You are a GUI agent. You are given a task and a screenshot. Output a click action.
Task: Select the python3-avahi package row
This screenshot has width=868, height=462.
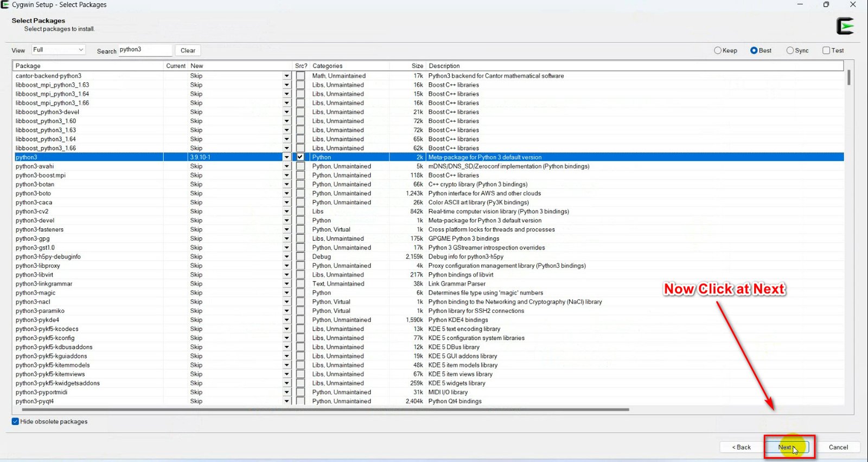(428, 166)
